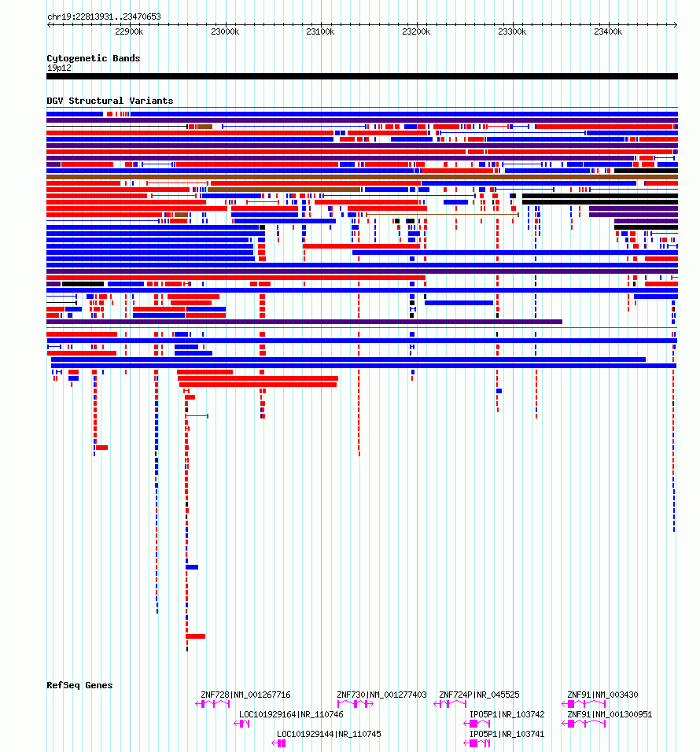Click the 23100k ruler label
The height and width of the screenshot is (752, 700).
pos(320,31)
